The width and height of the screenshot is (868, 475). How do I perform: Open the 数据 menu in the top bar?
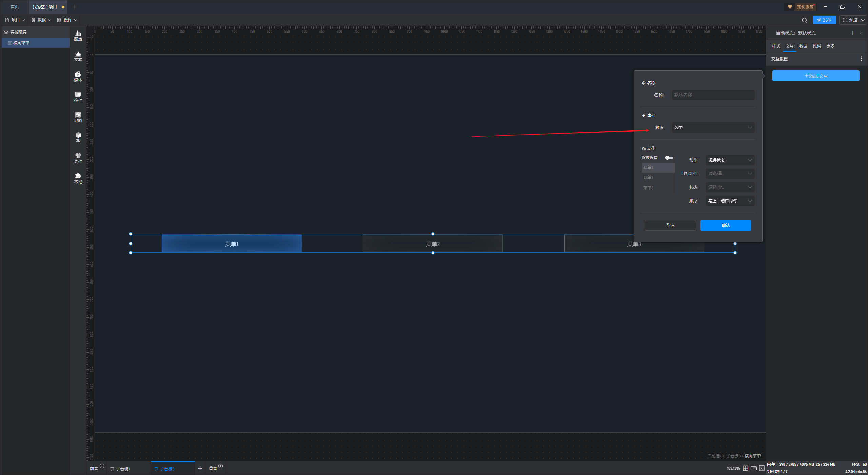pos(41,20)
